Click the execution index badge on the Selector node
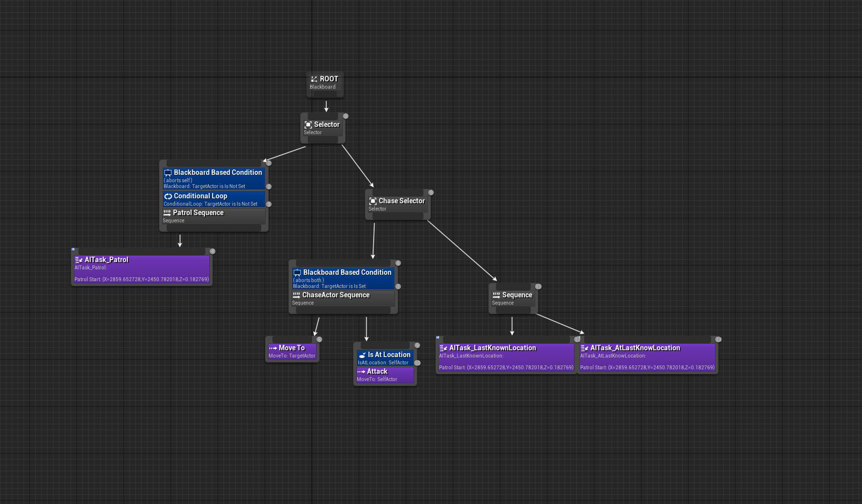The height and width of the screenshot is (504, 862). (345, 116)
